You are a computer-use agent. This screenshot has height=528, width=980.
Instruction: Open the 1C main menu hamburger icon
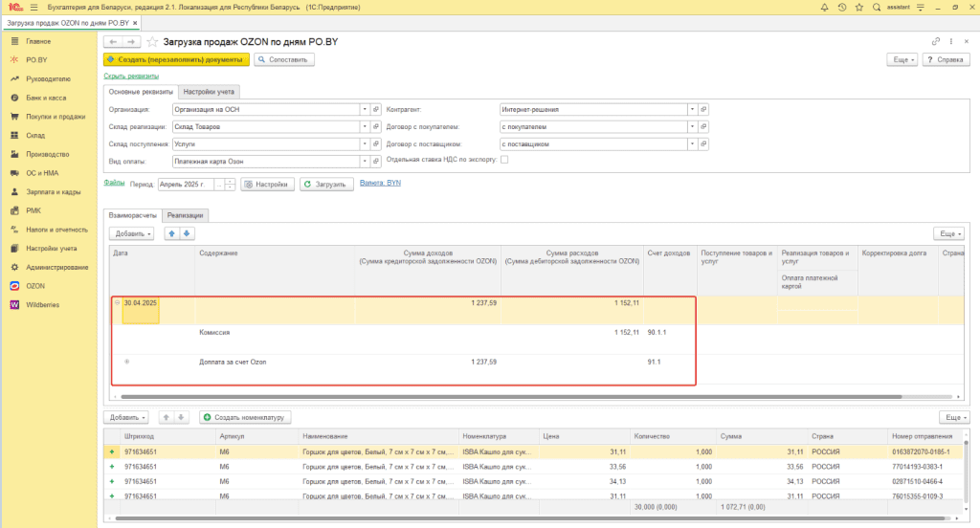click(x=33, y=8)
